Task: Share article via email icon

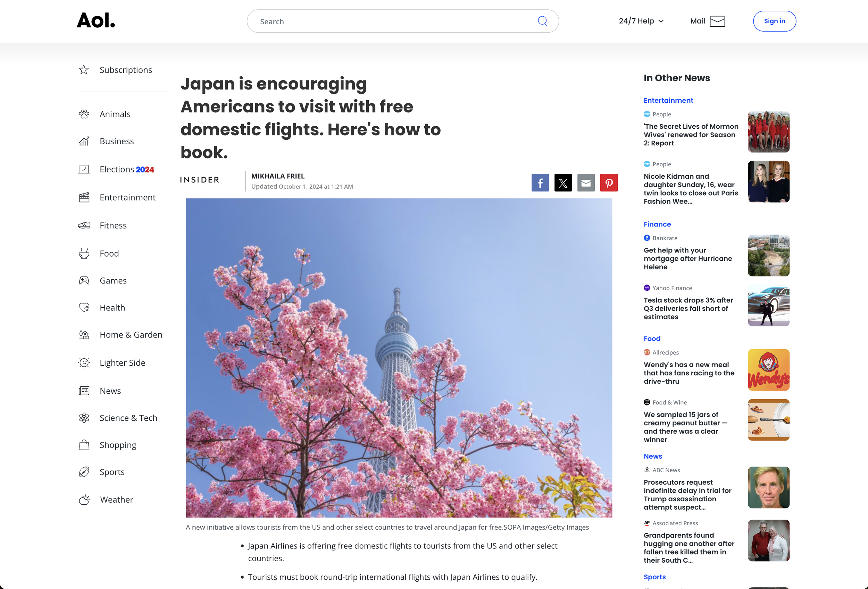Action: click(x=586, y=182)
